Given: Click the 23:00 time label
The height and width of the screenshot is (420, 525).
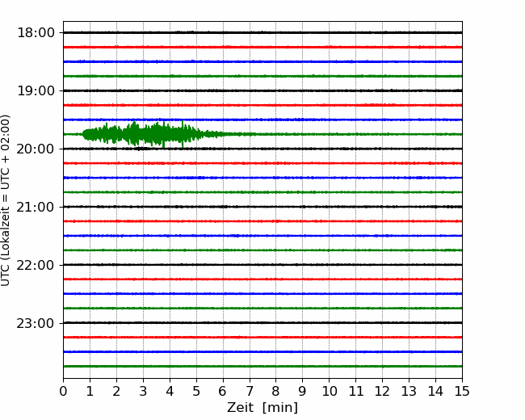Looking at the screenshot, I should tap(36, 324).
